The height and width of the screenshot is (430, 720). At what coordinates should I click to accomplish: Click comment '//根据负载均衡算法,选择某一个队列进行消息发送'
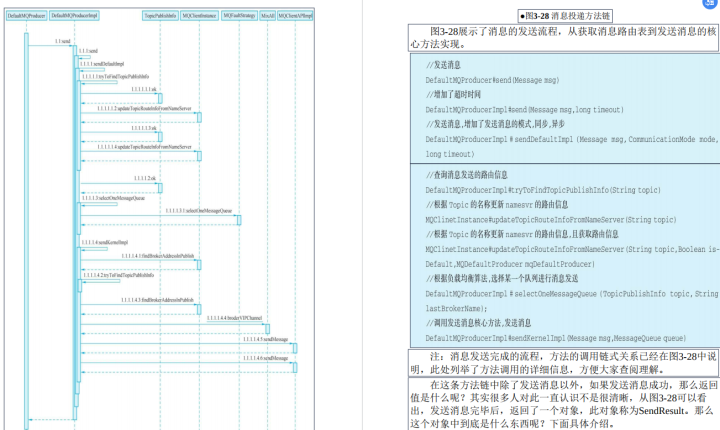(501, 278)
